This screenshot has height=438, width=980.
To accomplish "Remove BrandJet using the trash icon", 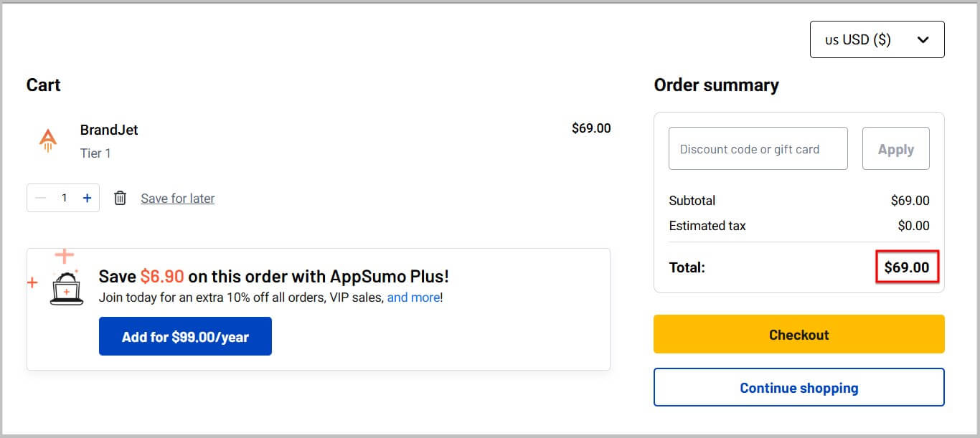I will point(120,198).
